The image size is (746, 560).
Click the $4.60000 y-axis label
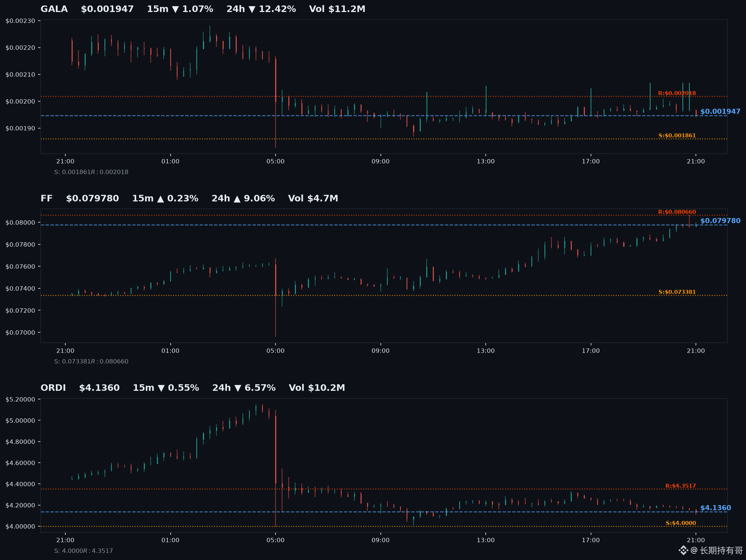(20, 463)
